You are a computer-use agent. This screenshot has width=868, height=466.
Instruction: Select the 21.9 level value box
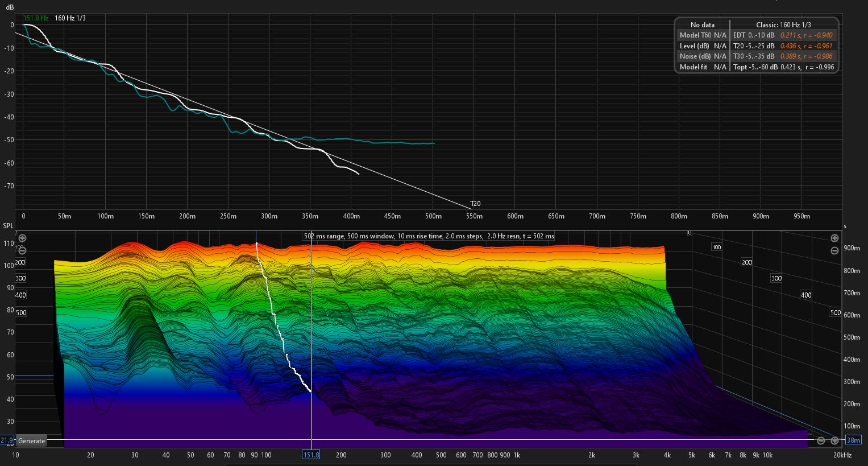pos(7,440)
